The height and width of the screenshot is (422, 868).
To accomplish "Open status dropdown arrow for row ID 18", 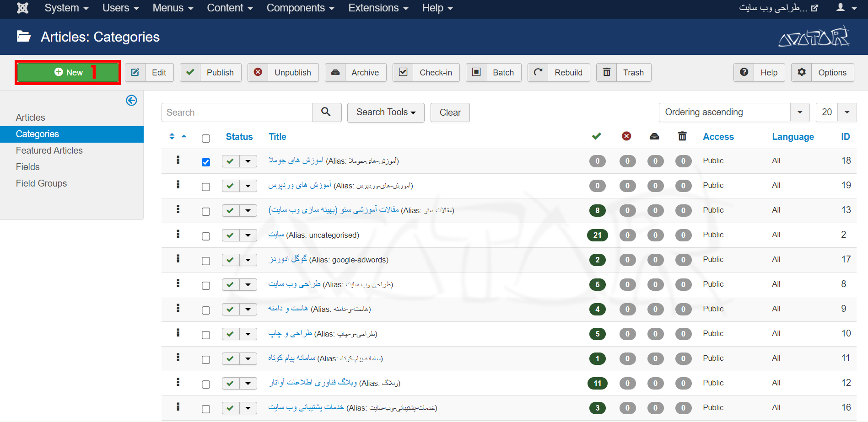I will pyautogui.click(x=248, y=161).
